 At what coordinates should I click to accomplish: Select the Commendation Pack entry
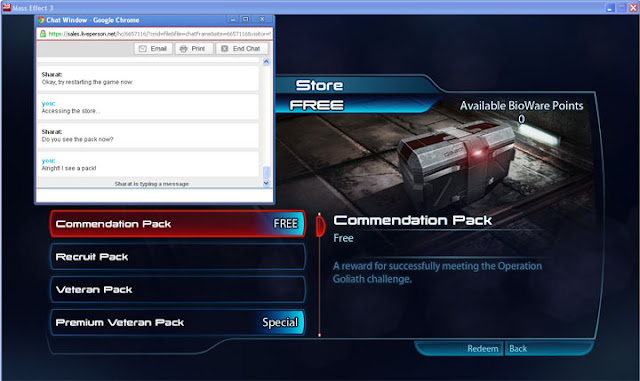pyautogui.click(x=178, y=224)
